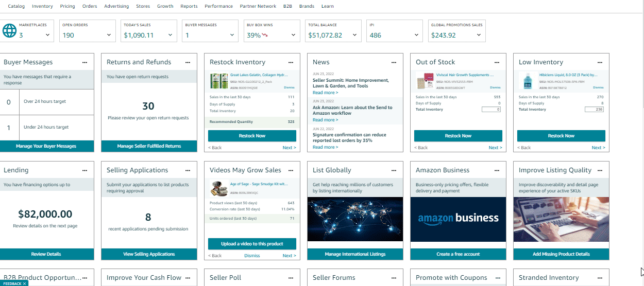Edit Total Inventory field showing 236
Image resolution: width=644 pixels, height=286 pixels.
[x=594, y=110]
